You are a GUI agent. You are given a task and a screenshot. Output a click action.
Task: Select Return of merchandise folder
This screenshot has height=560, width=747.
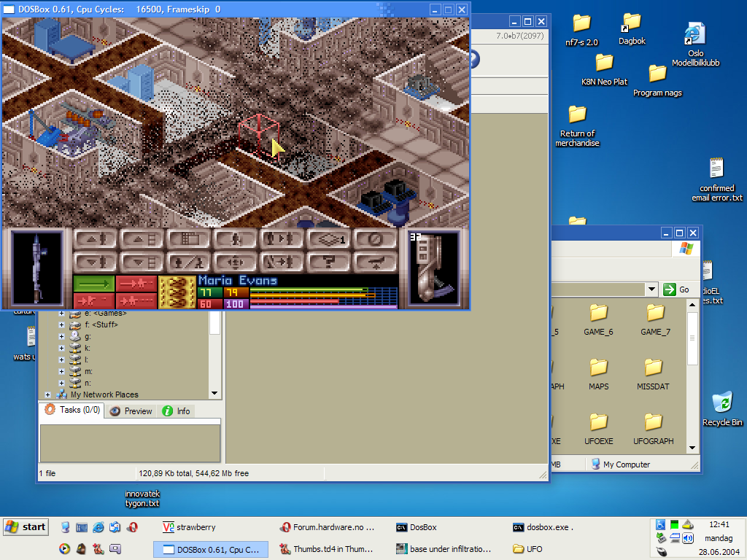click(578, 126)
